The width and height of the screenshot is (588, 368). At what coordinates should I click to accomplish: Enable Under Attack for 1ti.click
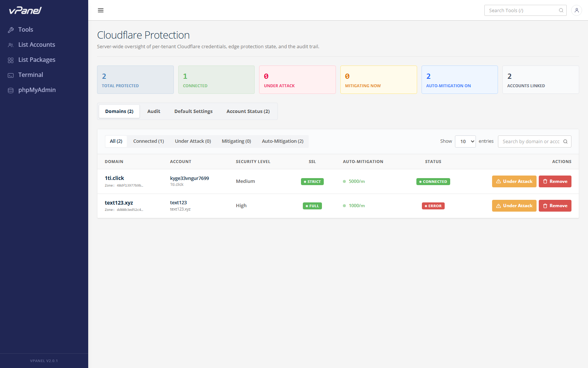click(x=514, y=181)
